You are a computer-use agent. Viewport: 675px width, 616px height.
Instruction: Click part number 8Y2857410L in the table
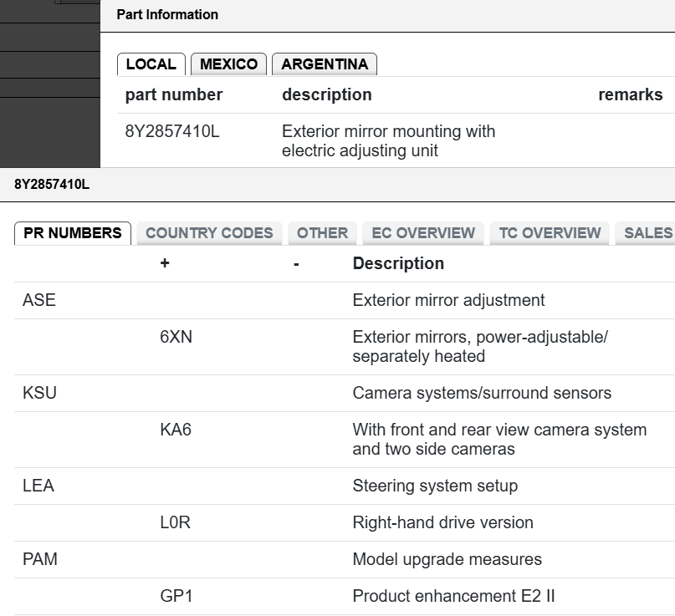(x=172, y=131)
